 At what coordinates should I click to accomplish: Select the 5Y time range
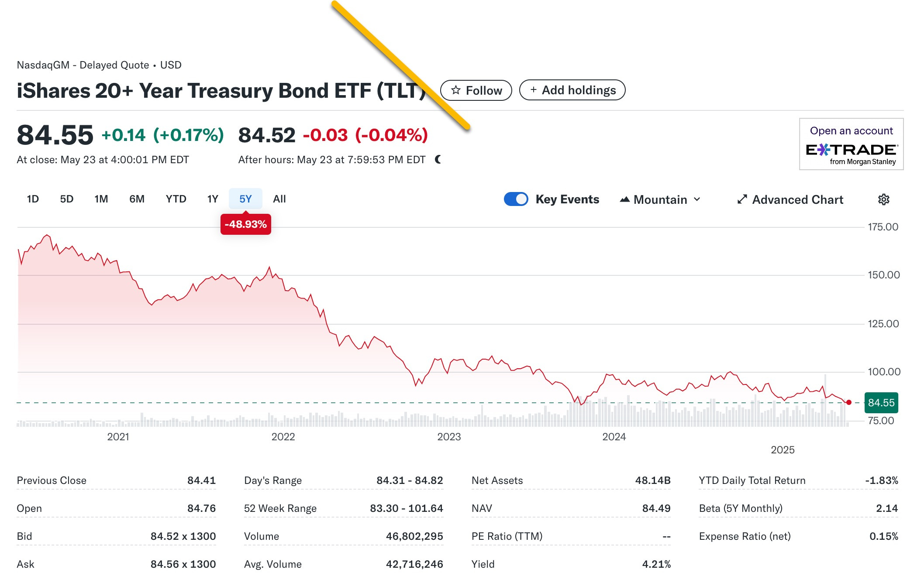pos(245,199)
